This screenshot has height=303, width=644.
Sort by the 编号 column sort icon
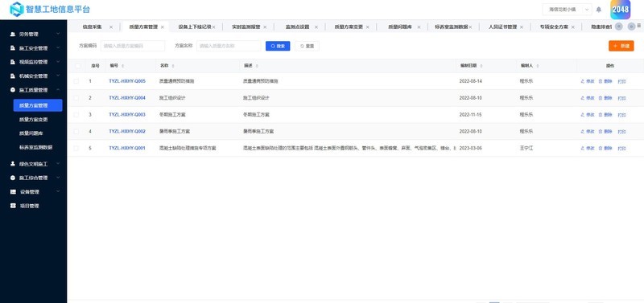(x=123, y=66)
